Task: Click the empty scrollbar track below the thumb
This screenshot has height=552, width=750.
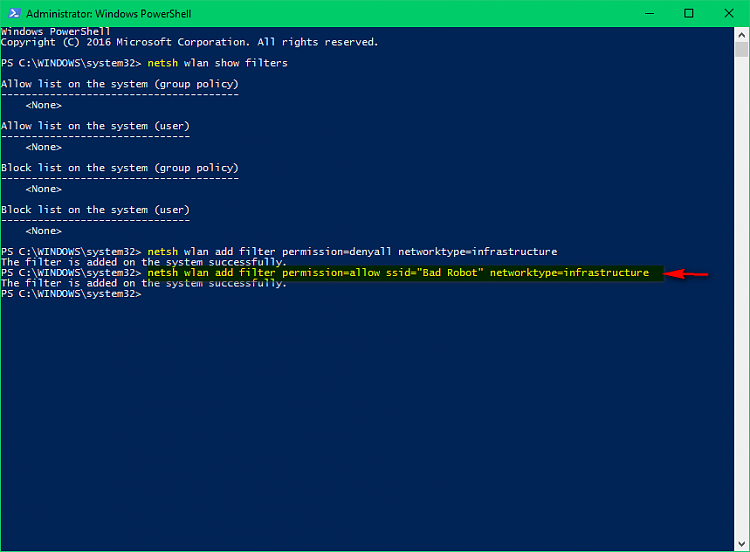Action: click(741, 300)
